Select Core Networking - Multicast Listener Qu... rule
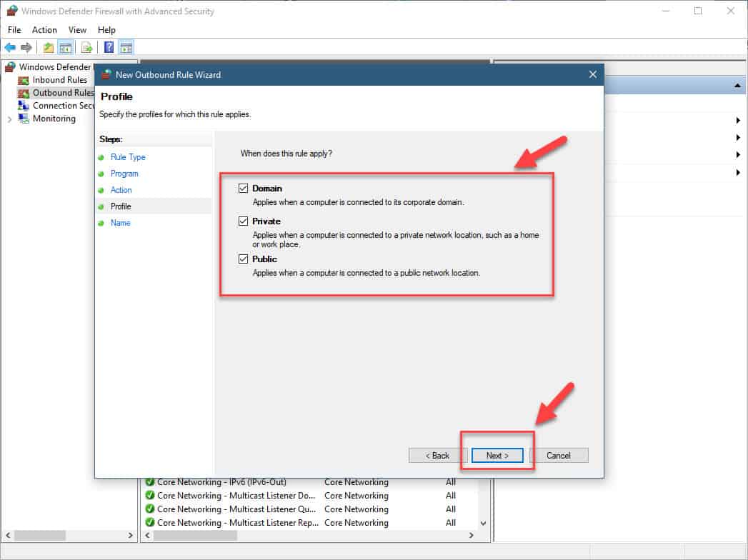The height and width of the screenshot is (560, 748). (x=236, y=509)
